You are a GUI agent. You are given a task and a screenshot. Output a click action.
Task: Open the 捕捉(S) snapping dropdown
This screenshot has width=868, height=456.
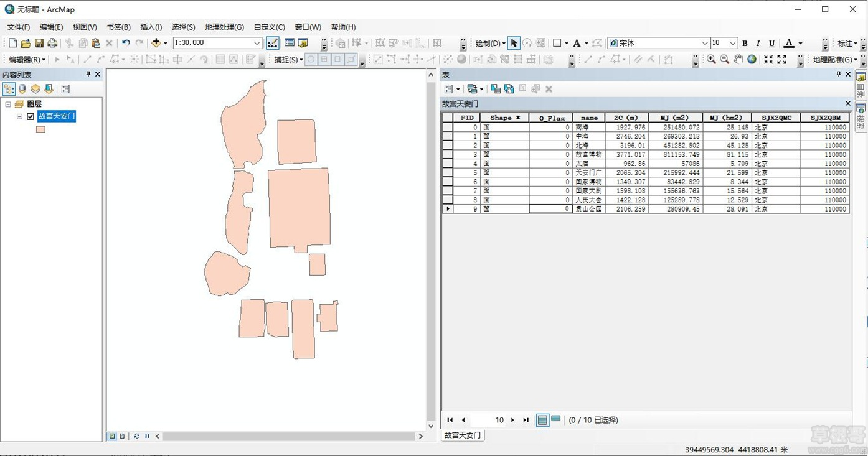point(289,60)
